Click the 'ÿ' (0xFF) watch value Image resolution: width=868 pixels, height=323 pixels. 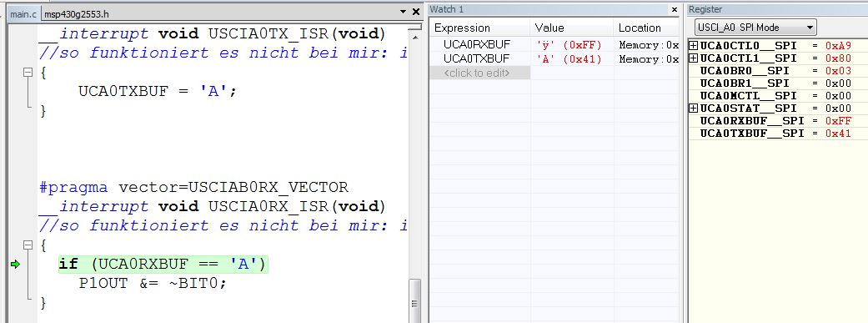tap(569, 45)
